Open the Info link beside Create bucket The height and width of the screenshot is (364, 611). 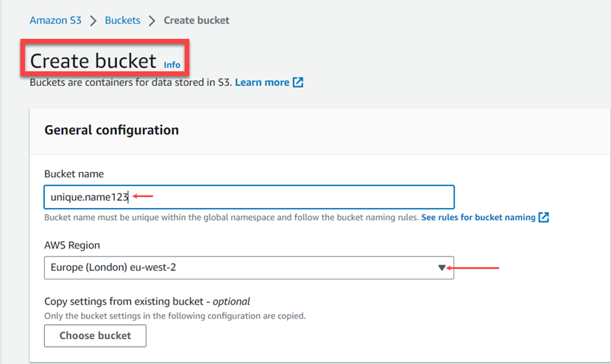click(x=172, y=65)
